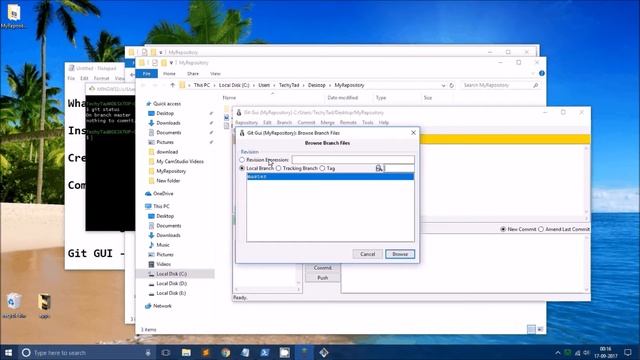This screenshot has height=360, width=640.
Task: Close the Browse Branch Files dialog
Action: pos(413,133)
